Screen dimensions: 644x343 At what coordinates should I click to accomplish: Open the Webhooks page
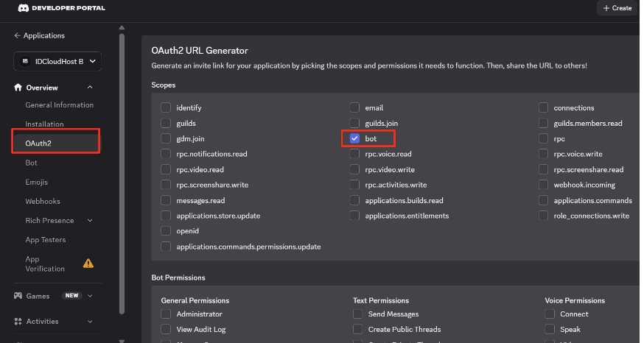click(43, 201)
